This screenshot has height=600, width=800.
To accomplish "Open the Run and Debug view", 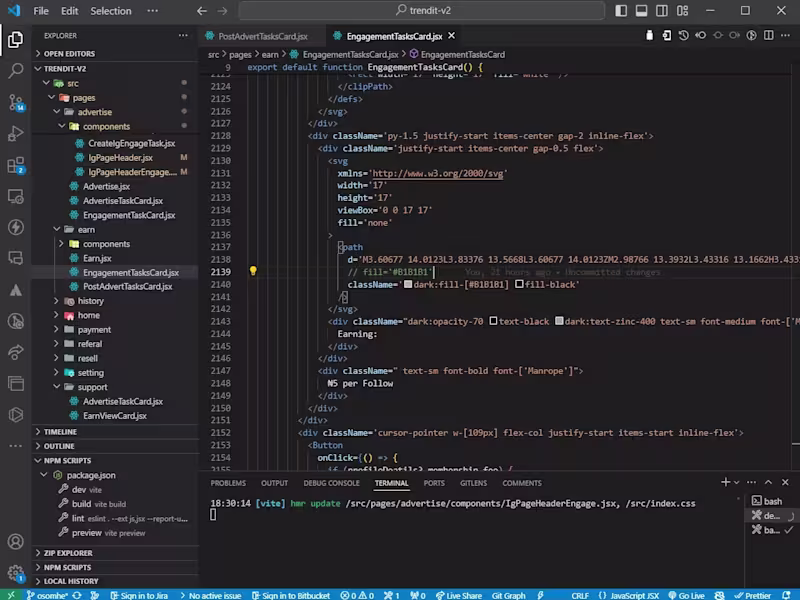I will 15,133.
